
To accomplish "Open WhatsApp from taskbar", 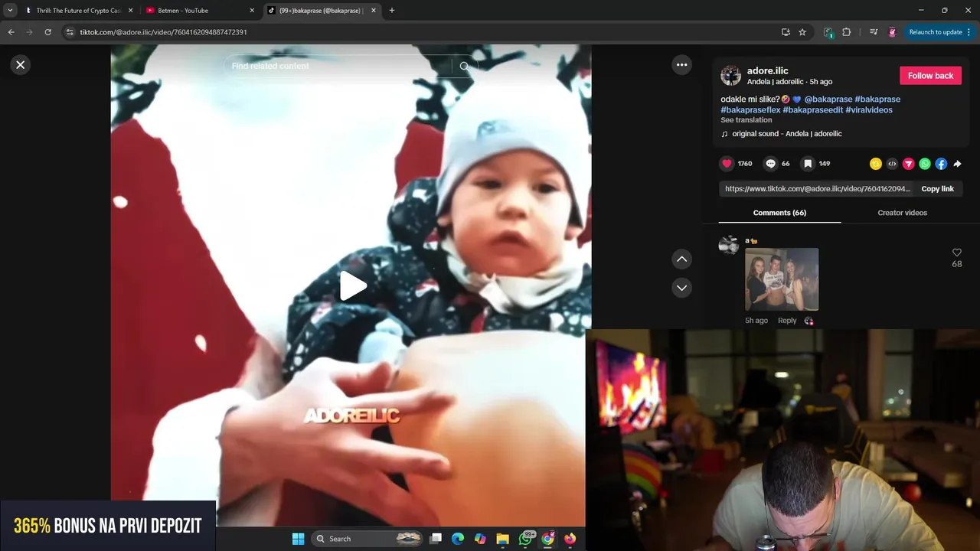I will pos(525,539).
